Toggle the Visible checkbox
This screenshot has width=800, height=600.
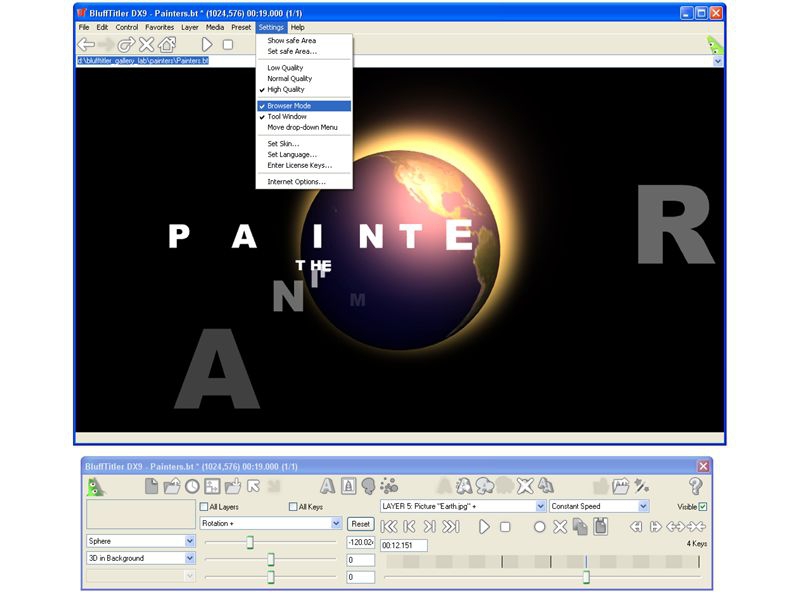pyautogui.click(x=703, y=507)
